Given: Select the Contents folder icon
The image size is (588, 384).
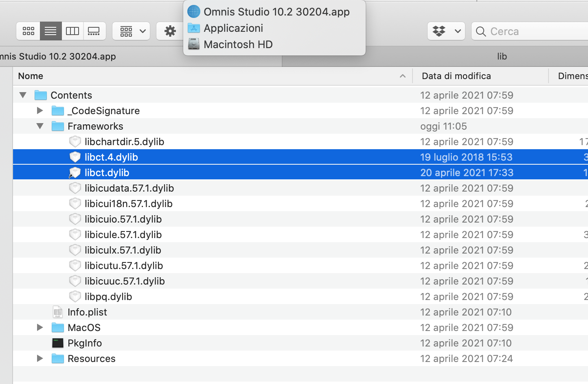Looking at the screenshot, I should (x=41, y=95).
